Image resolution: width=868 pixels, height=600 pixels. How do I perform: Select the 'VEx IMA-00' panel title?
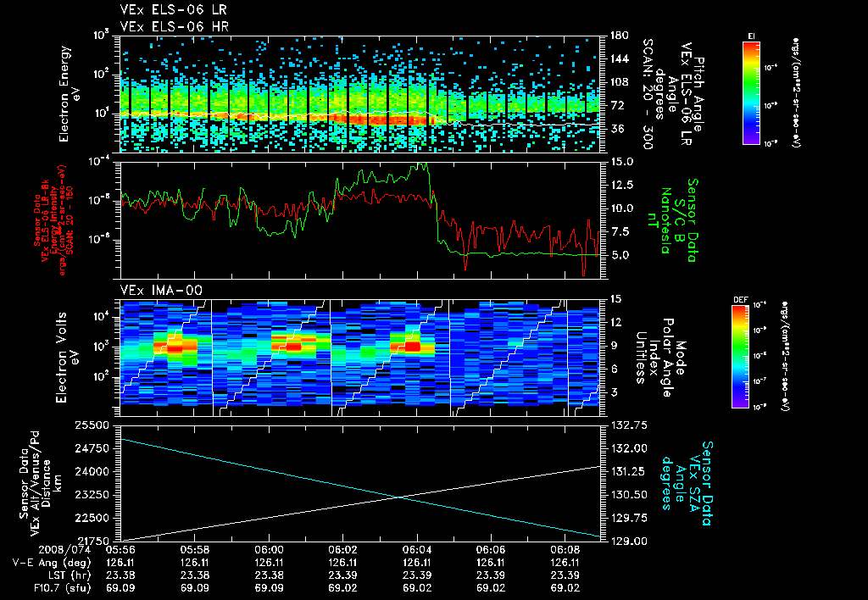tap(161, 290)
